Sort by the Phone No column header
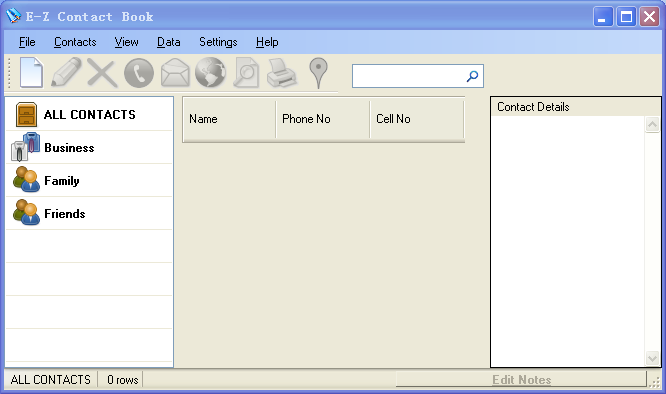 coord(323,119)
